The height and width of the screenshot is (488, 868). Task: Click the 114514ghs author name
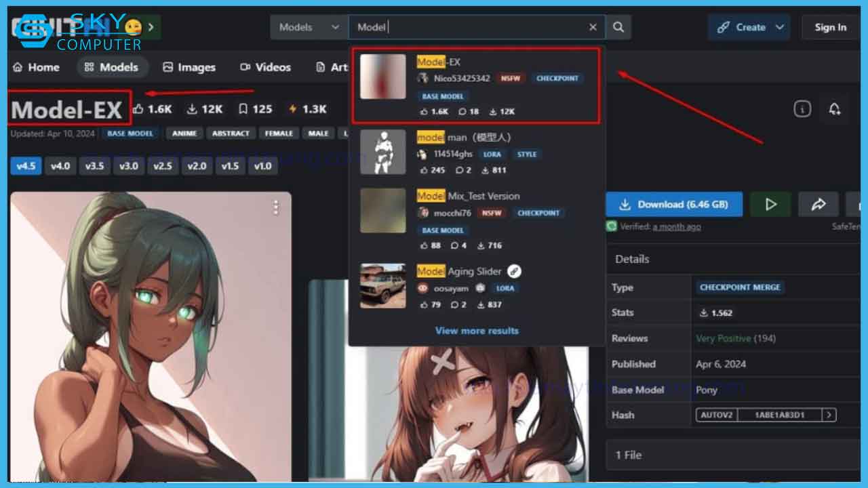coord(453,155)
